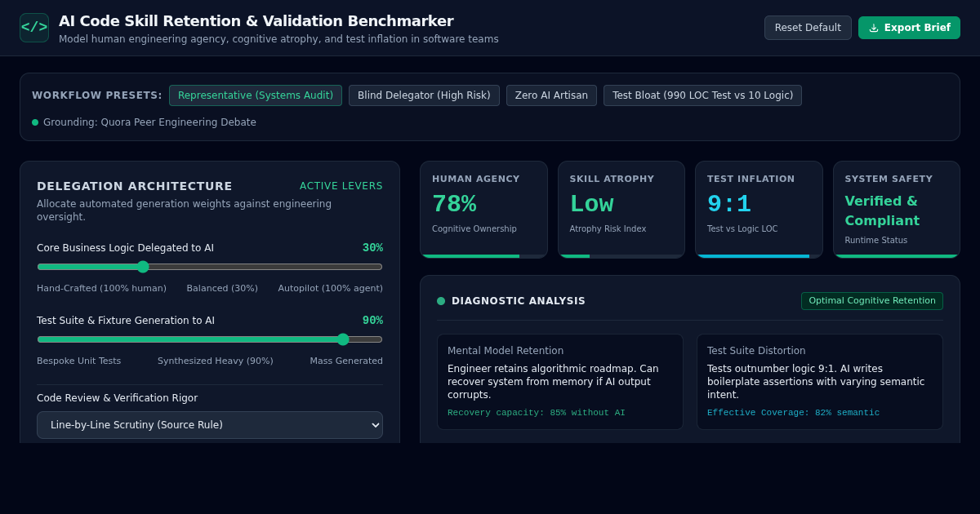Click the Hand-Crafted (100% human) label

101,288
